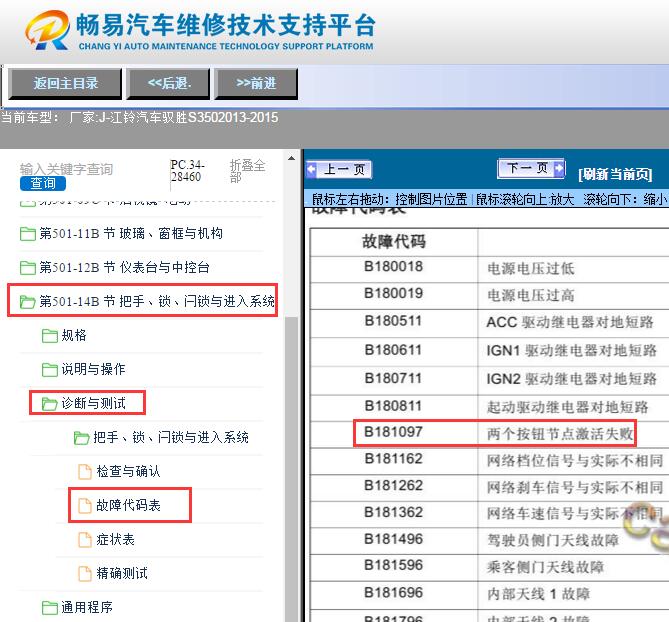The image size is (669, 622).
Task: Click fault code cell B180019
Action: (x=393, y=294)
